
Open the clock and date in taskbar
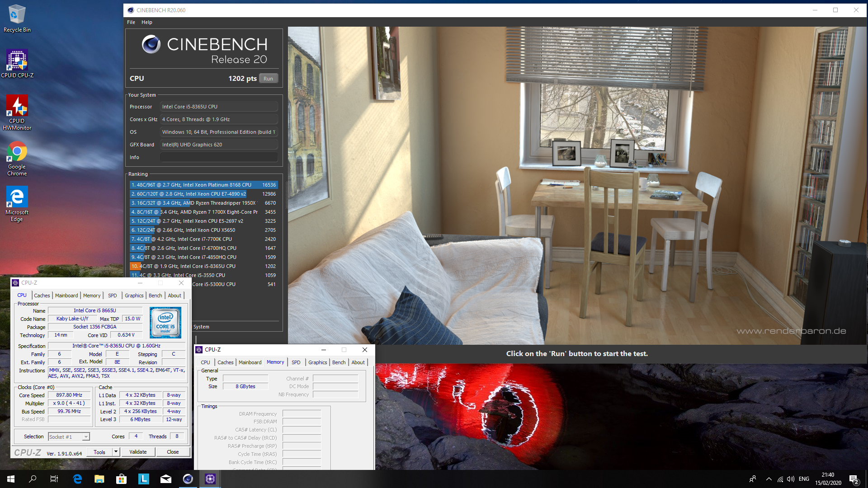(828, 479)
